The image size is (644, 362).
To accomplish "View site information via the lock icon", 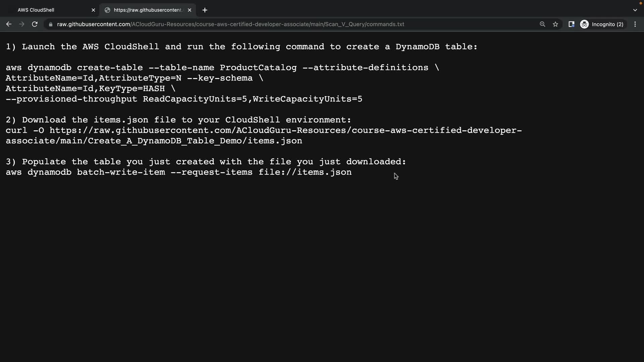I will [x=51, y=24].
